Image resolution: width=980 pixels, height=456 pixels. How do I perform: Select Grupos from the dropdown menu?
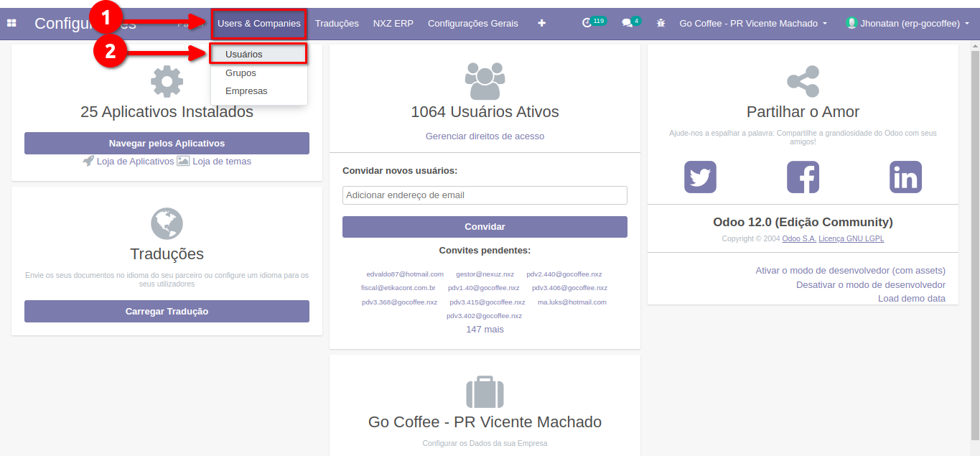click(x=241, y=73)
